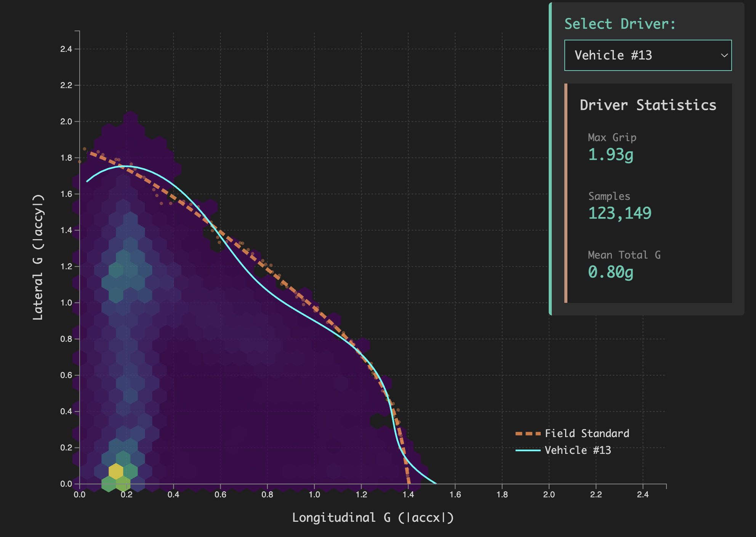The height and width of the screenshot is (537, 756).
Task: Click the 2.0 tick label on the y-axis
Action: pos(66,122)
